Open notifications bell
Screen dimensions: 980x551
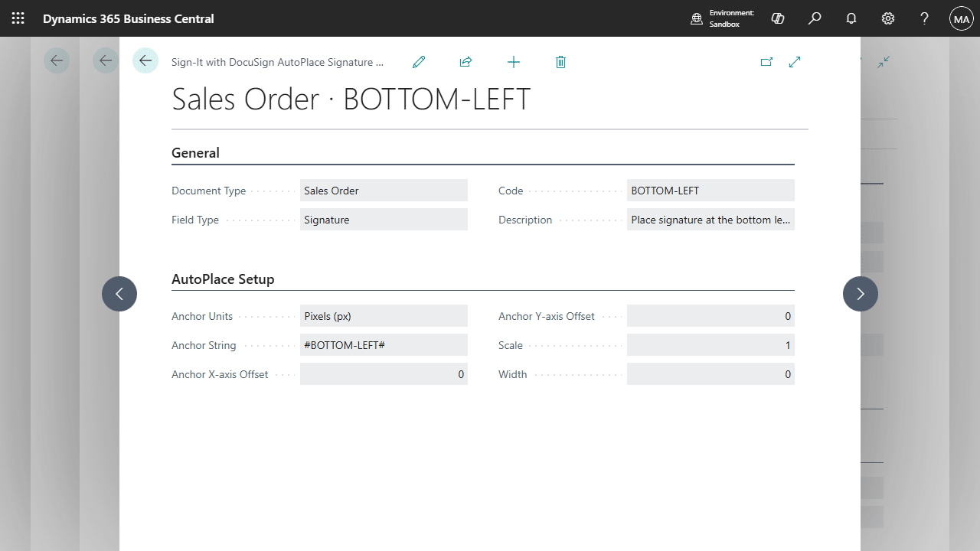click(x=851, y=18)
